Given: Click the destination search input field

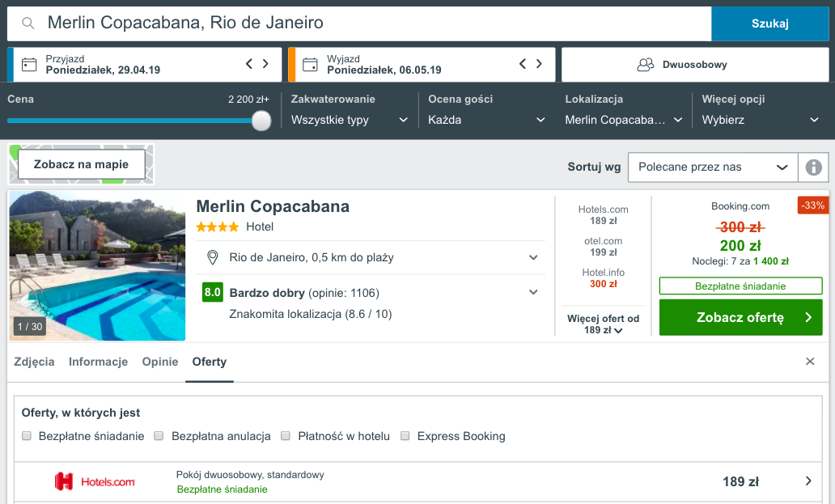Looking at the screenshot, I should point(359,23).
